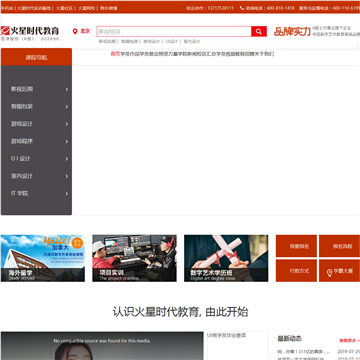Focus the search input field
This screenshot has width=360, height=360.
[x=174, y=32]
